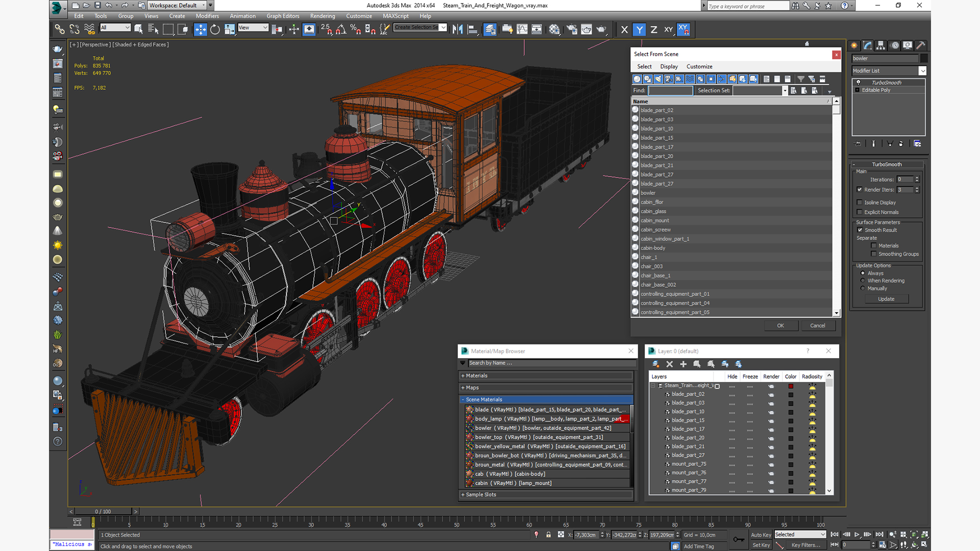980x551 pixels.
Task: Add selected objects to layer plus icon
Action: pyautogui.click(x=683, y=364)
